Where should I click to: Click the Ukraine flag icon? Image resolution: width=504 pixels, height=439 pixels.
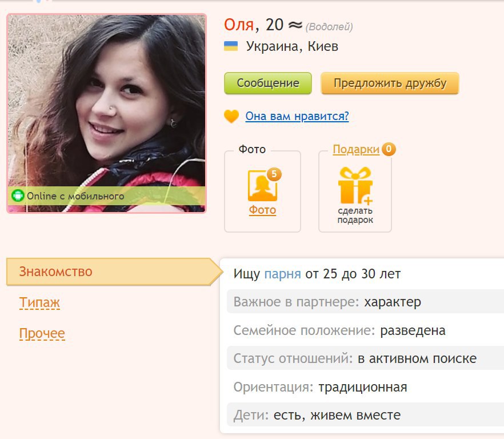click(x=231, y=46)
